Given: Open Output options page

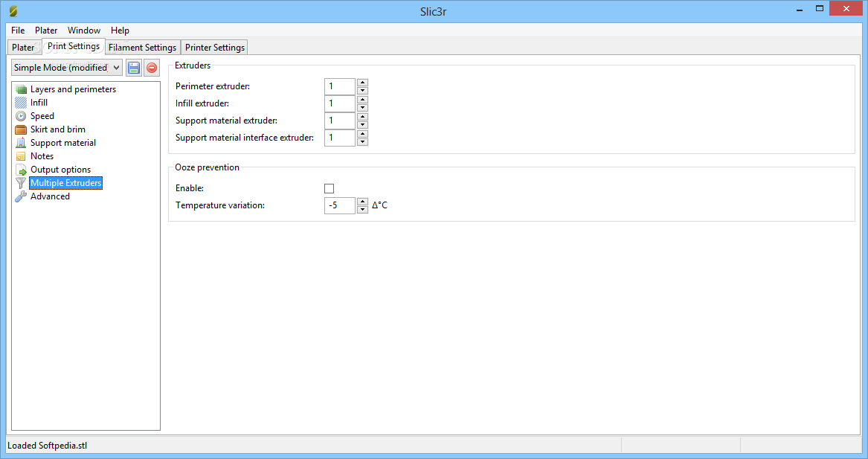Looking at the screenshot, I should click(60, 170).
